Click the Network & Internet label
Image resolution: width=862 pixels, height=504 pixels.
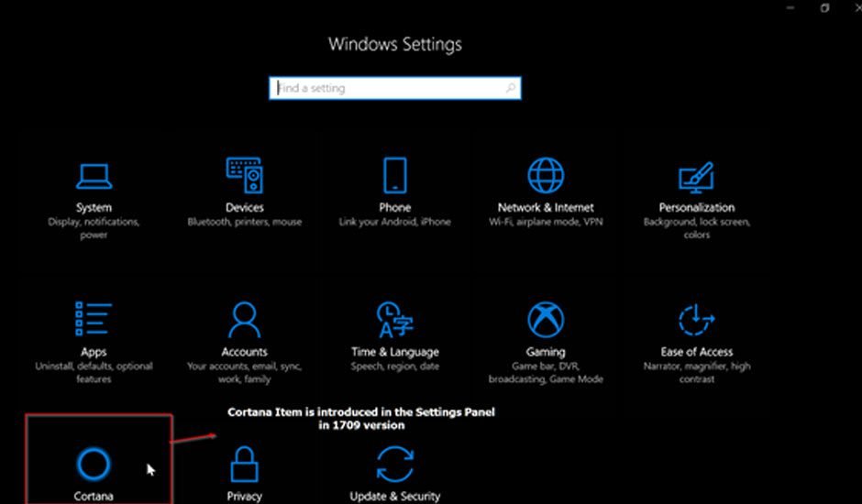pos(546,207)
